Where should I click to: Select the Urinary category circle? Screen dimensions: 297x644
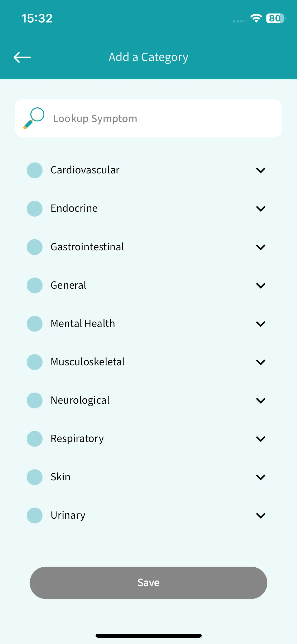coord(35,515)
